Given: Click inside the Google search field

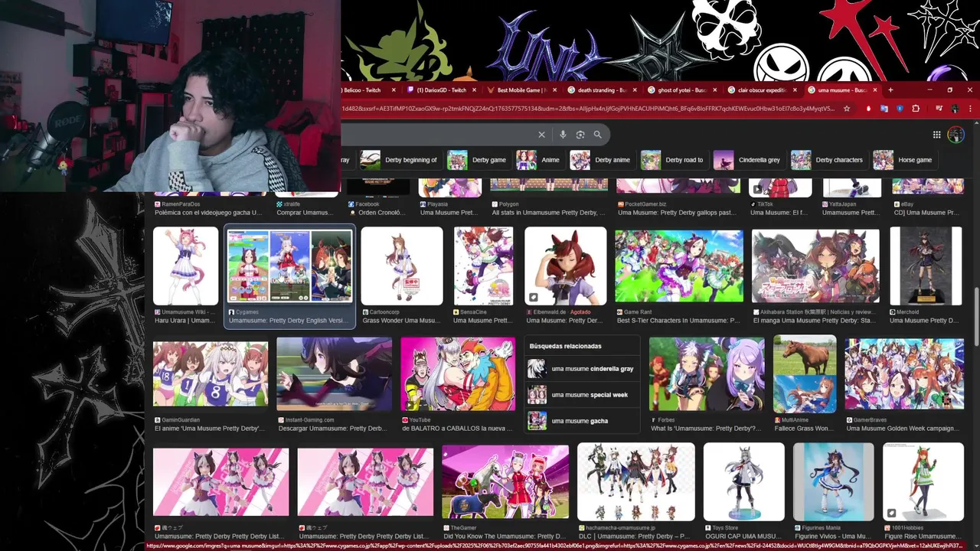Looking at the screenshot, I should pos(436,135).
